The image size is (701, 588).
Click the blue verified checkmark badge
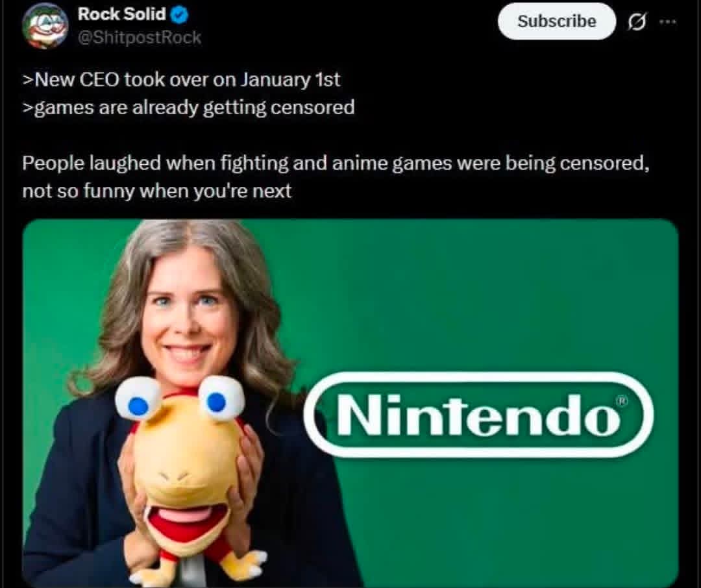(x=180, y=15)
